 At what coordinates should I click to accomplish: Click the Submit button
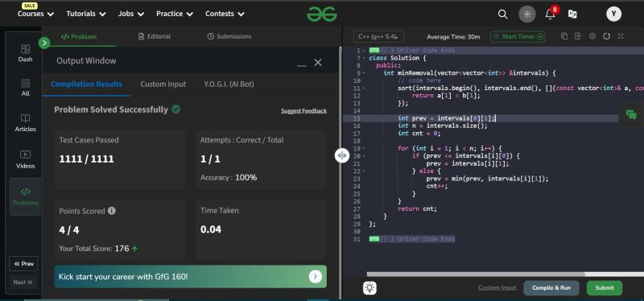click(x=605, y=288)
